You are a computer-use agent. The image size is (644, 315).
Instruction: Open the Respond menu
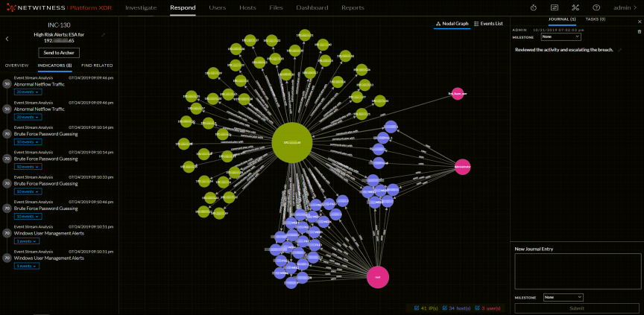point(183,7)
